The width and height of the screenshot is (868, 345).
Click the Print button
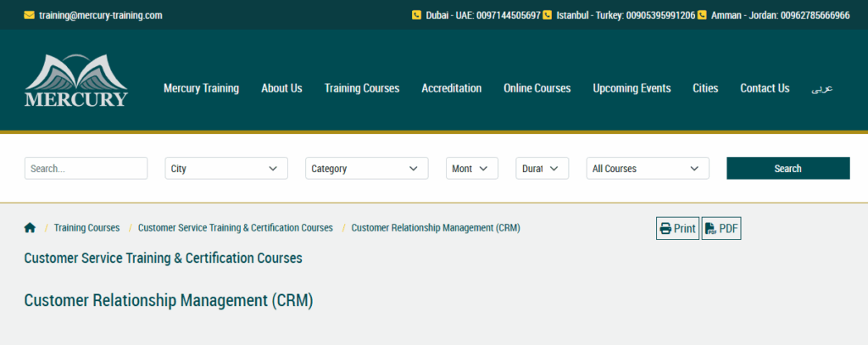(677, 228)
